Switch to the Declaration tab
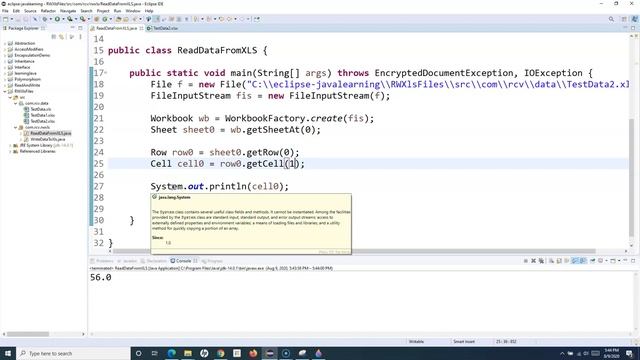The image size is (640, 360). (x=154, y=261)
